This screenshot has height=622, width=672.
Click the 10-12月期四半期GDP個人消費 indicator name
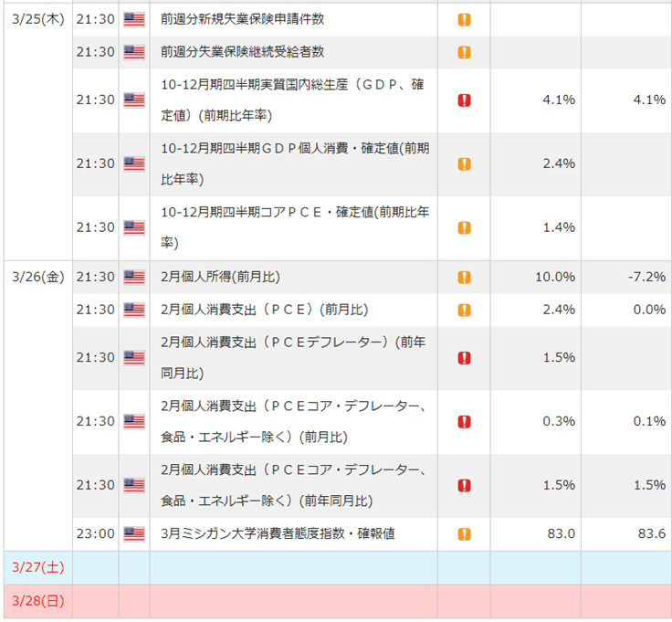295,163
